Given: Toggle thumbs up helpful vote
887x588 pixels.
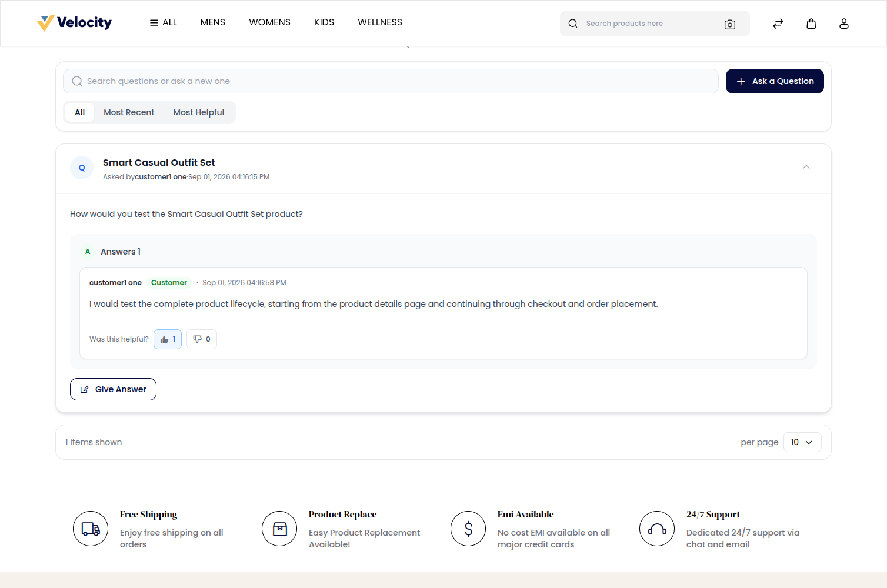Looking at the screenshot, I should tap(168, 339).
